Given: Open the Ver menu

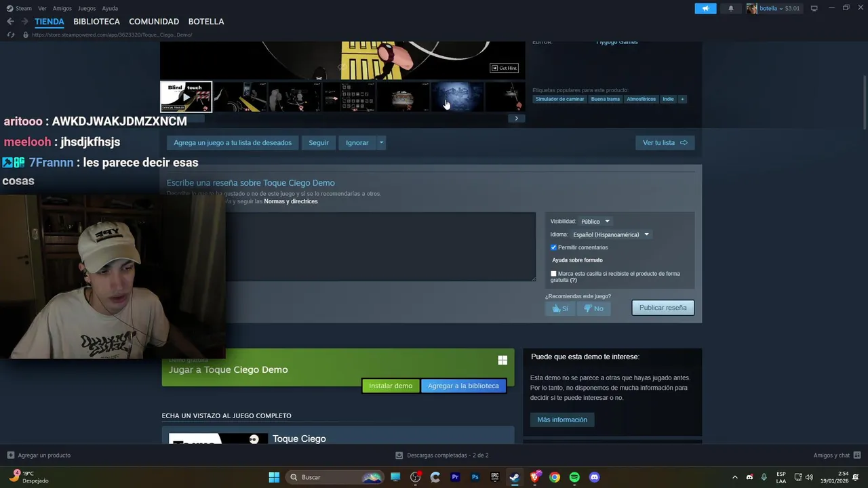Looking at the screenshot, I should point(43,8).
